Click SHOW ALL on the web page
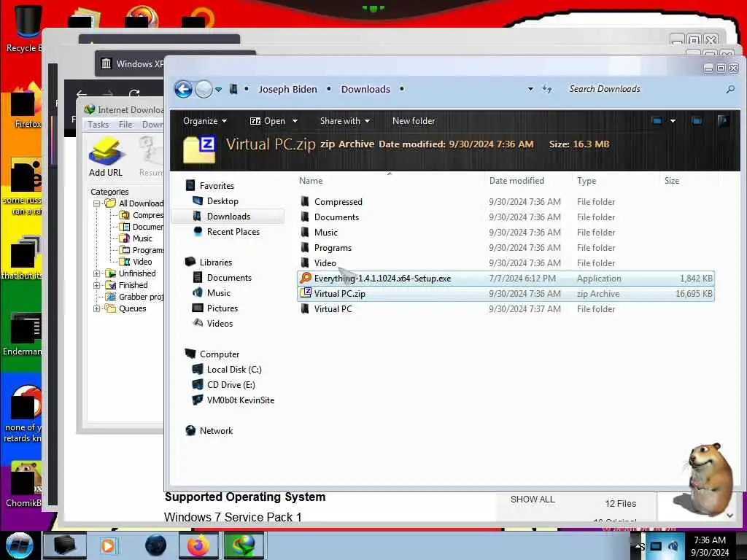This screenshot has width=747, height=560. (532, 499)
